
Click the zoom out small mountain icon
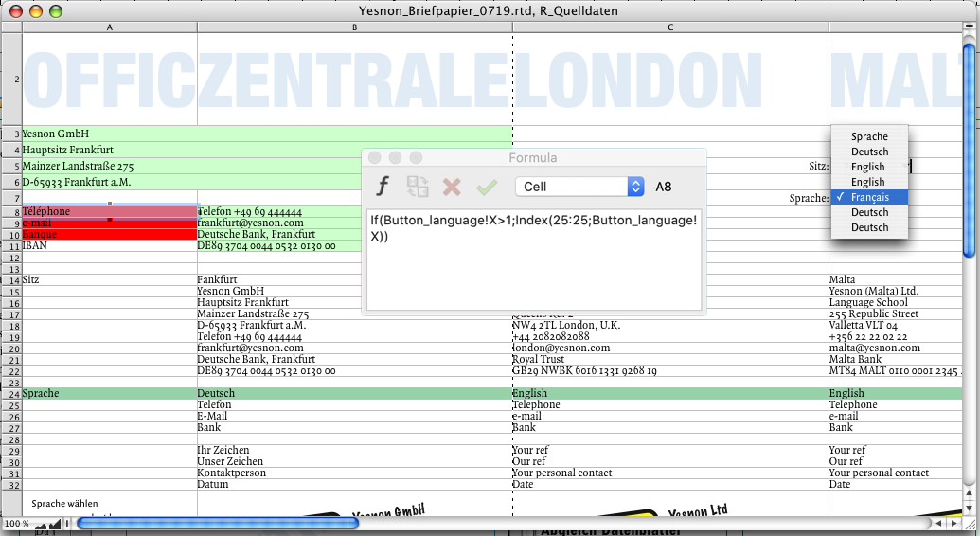coord(42,524)
